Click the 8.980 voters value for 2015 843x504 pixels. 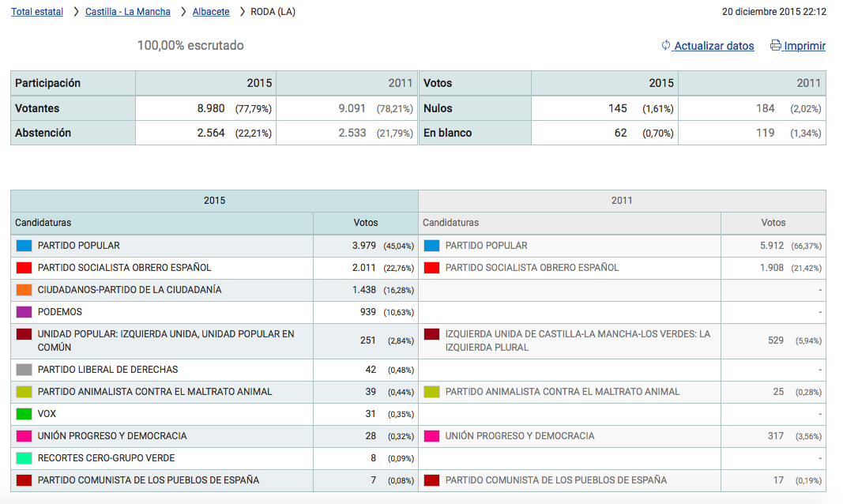(211, 108)
